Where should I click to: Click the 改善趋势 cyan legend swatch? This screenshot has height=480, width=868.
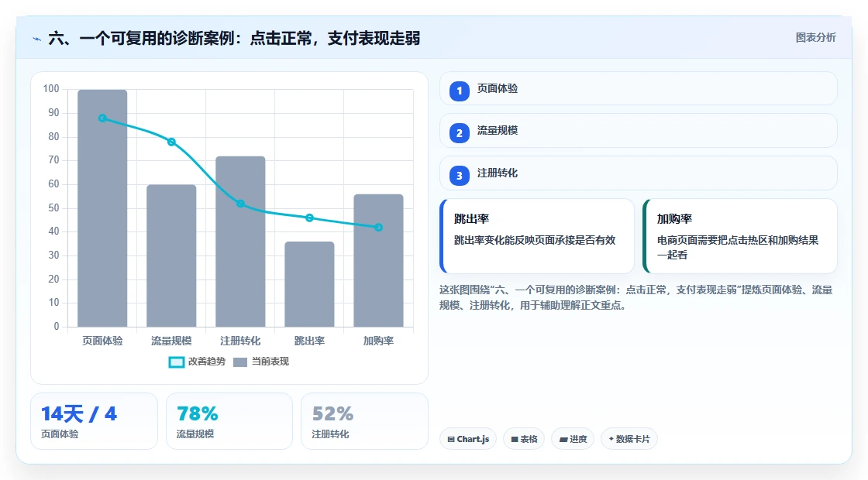click(x=177, y=362)
